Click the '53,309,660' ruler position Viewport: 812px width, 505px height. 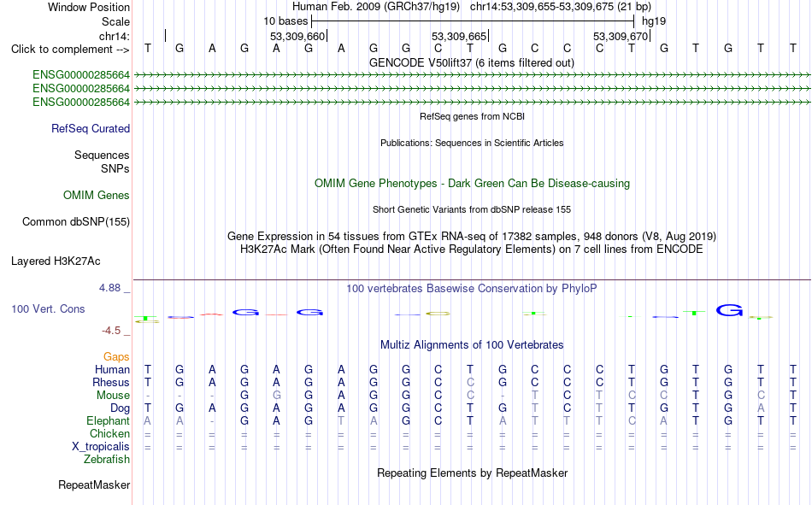pos(297,36)
